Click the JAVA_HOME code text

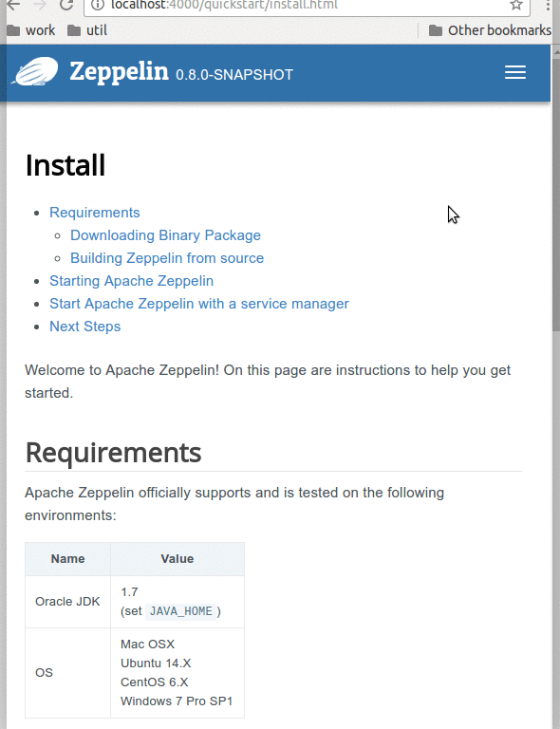tap(180, 611)
